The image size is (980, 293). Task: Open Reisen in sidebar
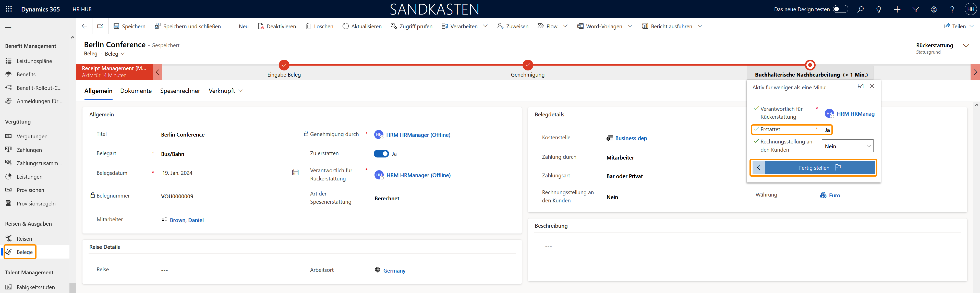click(24, 239)
